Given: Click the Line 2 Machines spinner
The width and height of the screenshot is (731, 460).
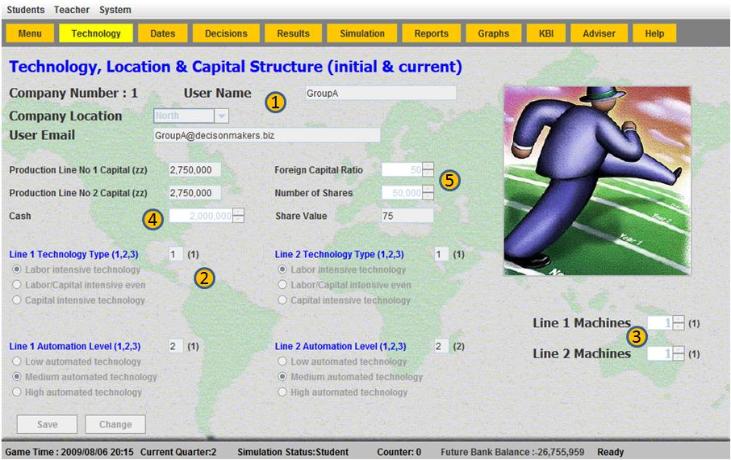Looking at the screenshot, I should click(679, 353).
